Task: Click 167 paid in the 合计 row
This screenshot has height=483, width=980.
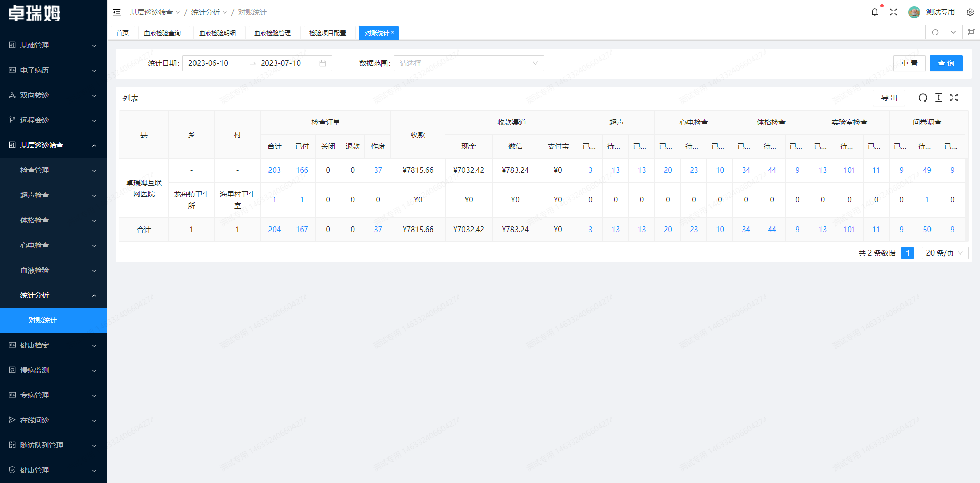Action: pos(302,230)
